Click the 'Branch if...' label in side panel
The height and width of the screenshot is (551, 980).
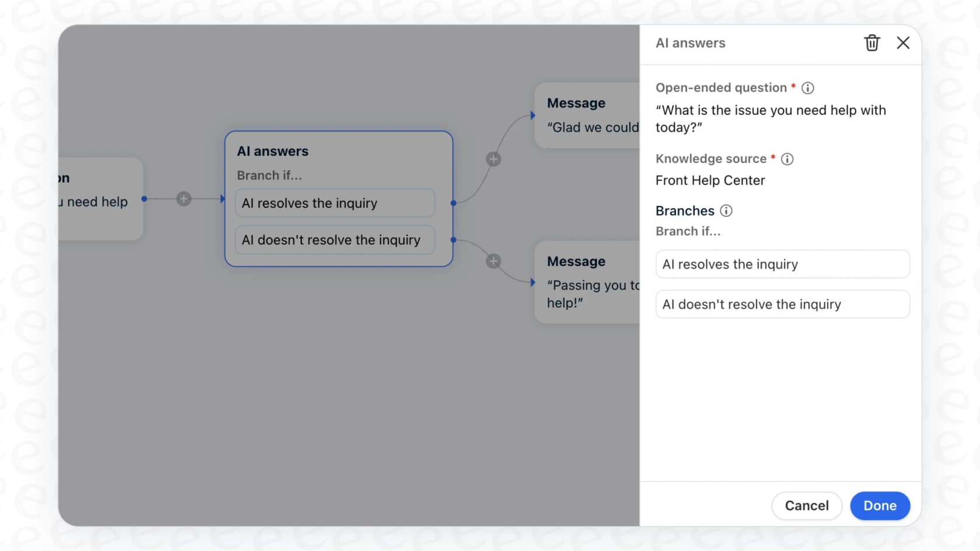point(688,231)
